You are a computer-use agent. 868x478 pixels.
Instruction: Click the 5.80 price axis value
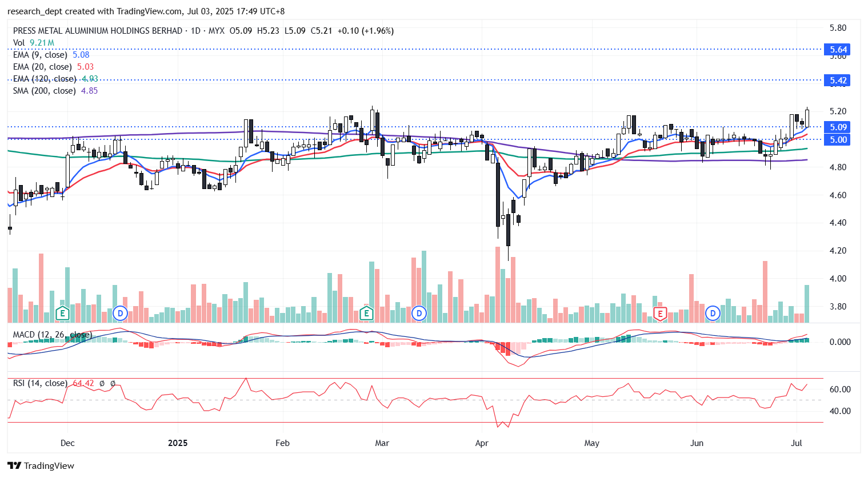(838, 28)
